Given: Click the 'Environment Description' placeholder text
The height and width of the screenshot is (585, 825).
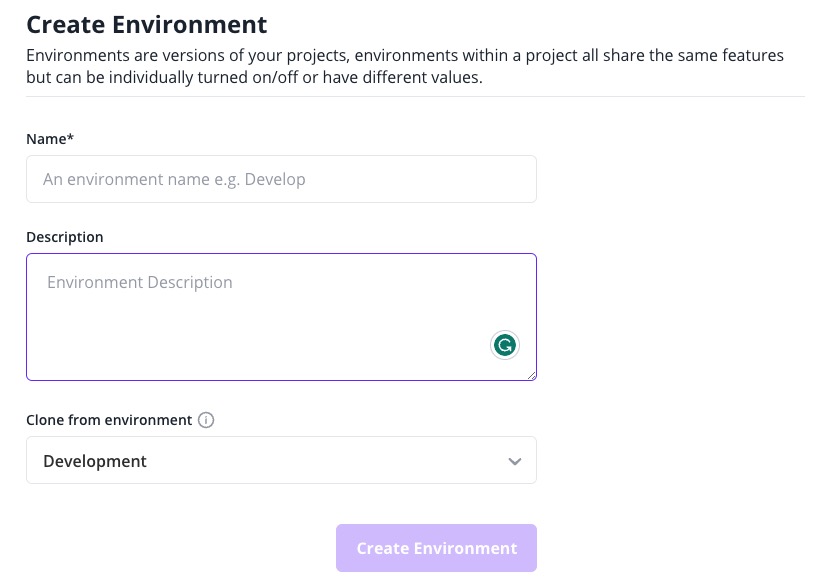Looking at the screenshot, I should click(x=140, y=283).
